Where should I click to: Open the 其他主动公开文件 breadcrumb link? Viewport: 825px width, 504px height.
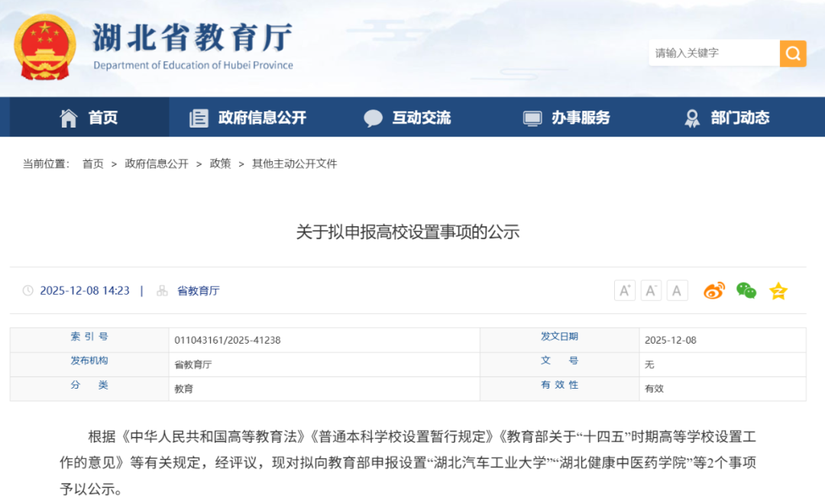294,163
